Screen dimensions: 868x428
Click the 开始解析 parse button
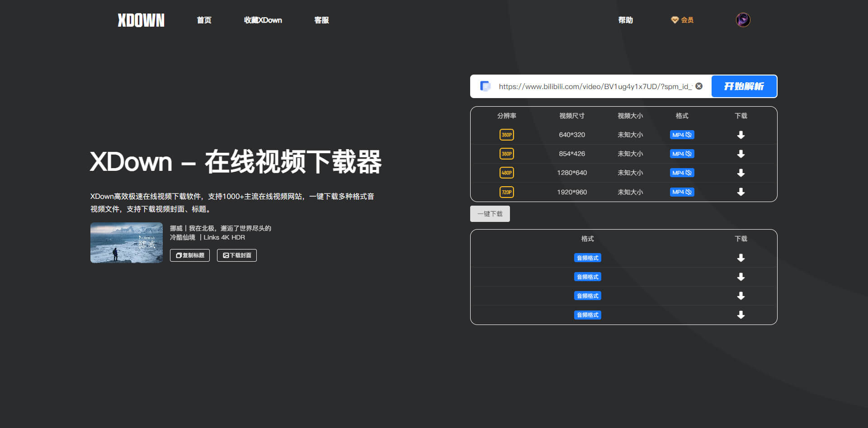pos(744,86)
